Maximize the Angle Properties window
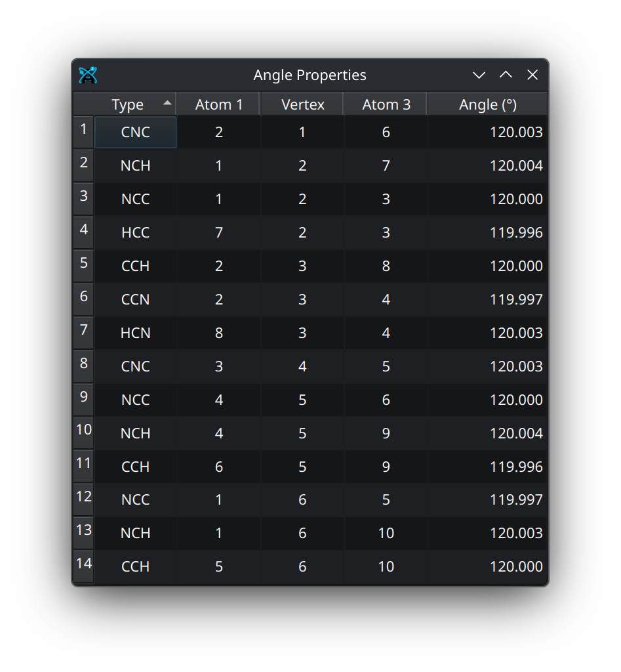The height and width of the screenshot is (672, 621). pos(506,75)
